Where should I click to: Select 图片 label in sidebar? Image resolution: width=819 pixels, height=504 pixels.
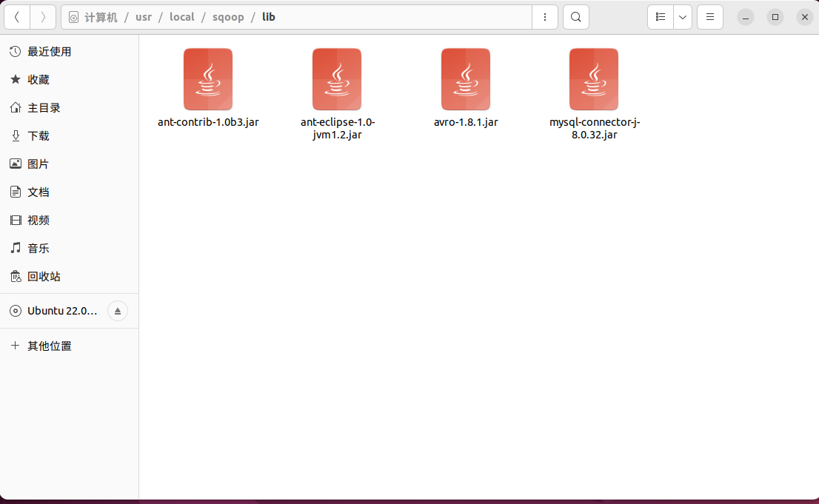click(x=38, y=164)
